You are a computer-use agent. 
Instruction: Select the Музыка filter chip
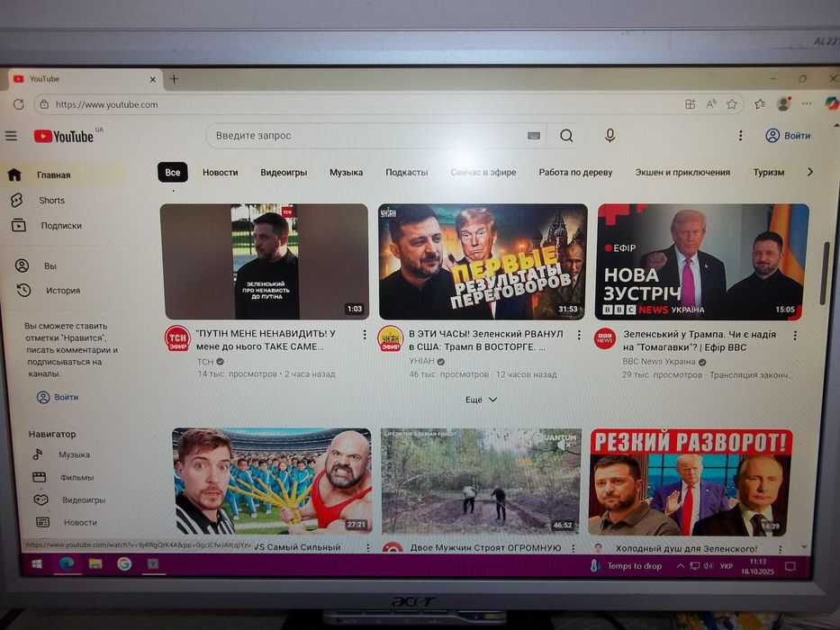[346, 173]
